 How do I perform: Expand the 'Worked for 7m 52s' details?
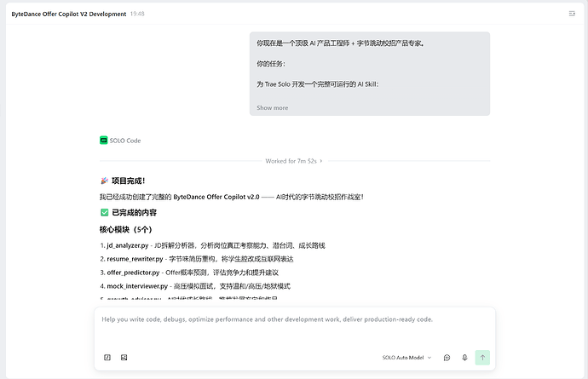coord(294,161)
